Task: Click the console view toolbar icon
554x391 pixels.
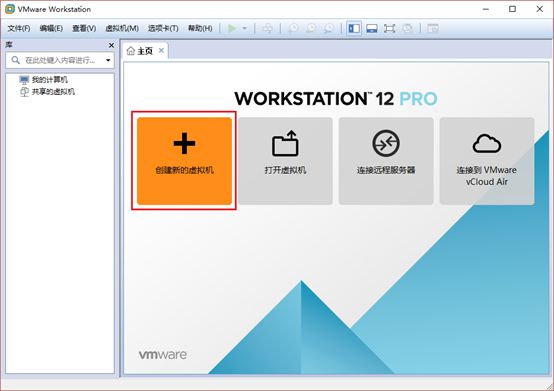Action: 433,28
